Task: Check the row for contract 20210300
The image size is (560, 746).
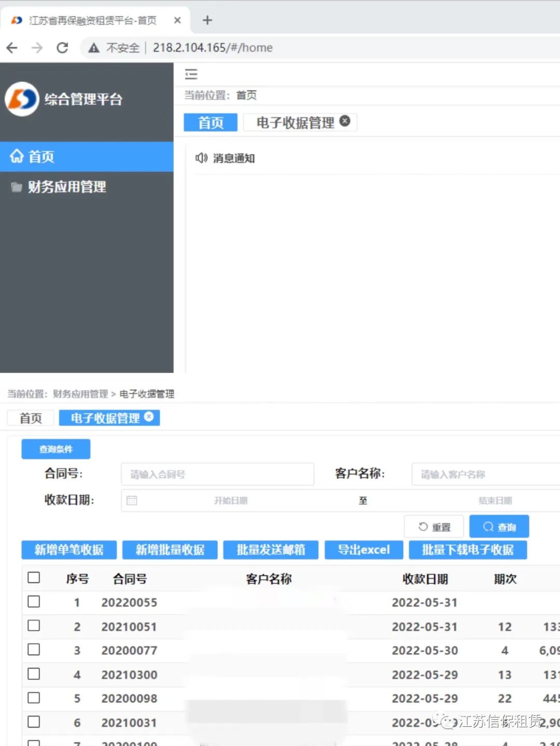Action: tap(34, 674)
